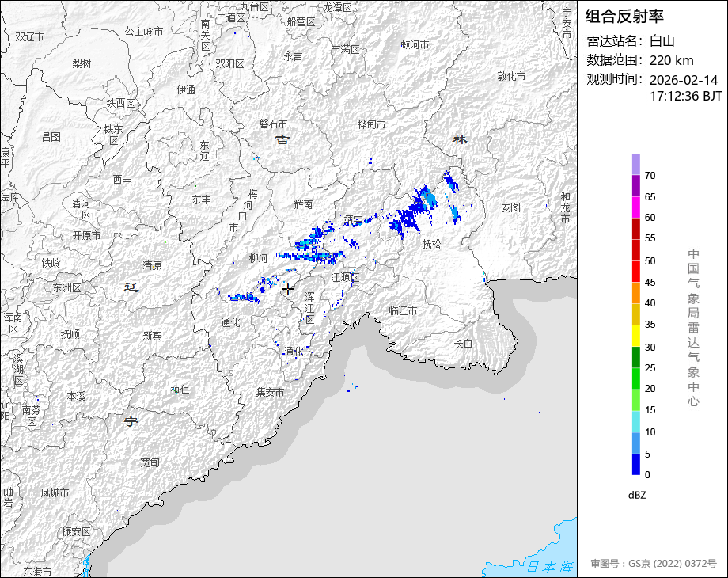Viewport: 728px width, 578px height.
Task: Click the legend value 55
Action: (650, 238)
